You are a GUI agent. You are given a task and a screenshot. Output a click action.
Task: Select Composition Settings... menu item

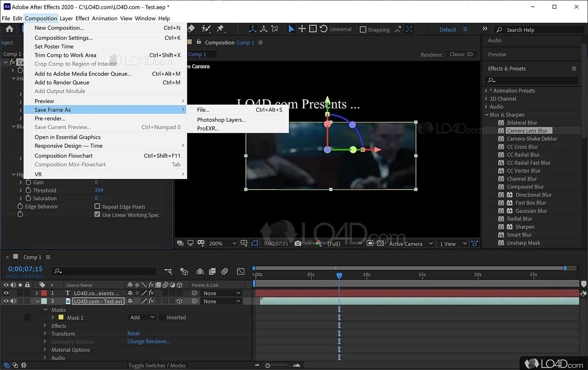click(63, 38)
